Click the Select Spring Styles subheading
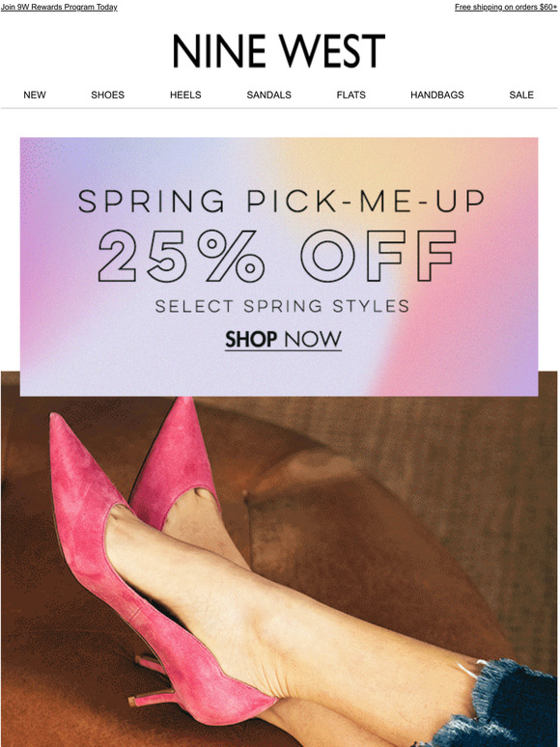 pos(282,306)
